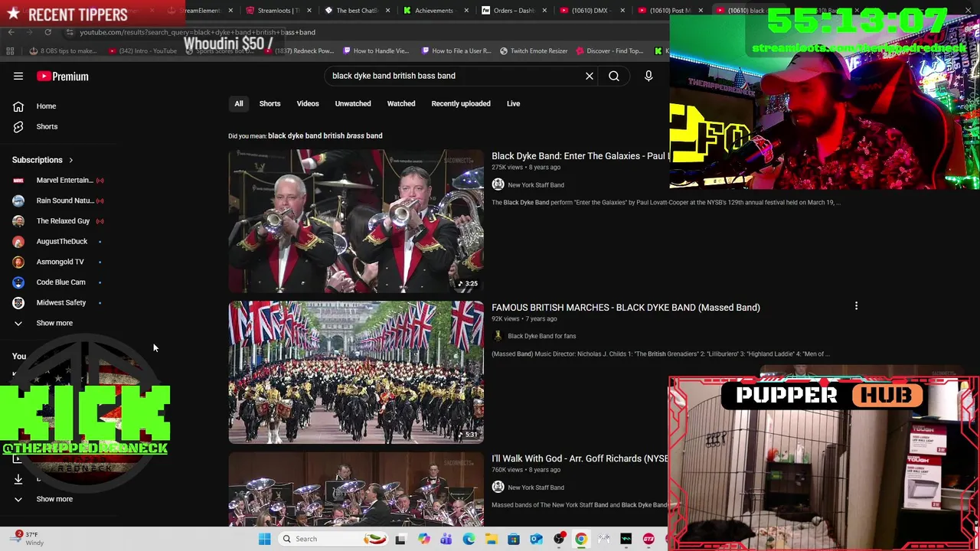
Task: Open I'll Walk With God thumbnail
Action: (356, 490)
